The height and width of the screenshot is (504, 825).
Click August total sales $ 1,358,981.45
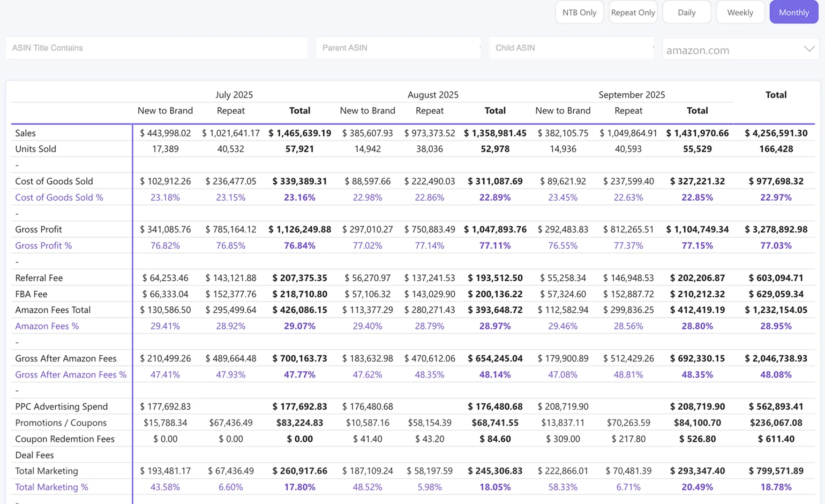coord(495,133)
